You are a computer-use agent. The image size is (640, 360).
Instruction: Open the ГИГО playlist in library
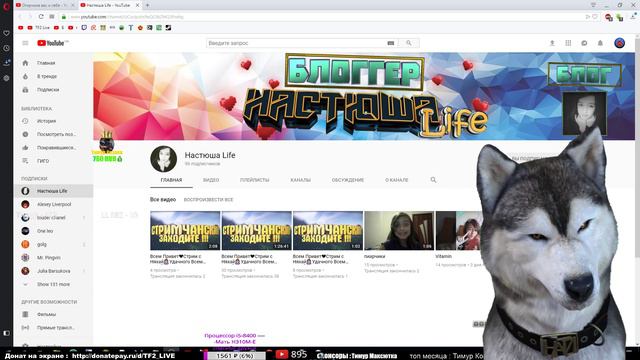tap(53, 161)
